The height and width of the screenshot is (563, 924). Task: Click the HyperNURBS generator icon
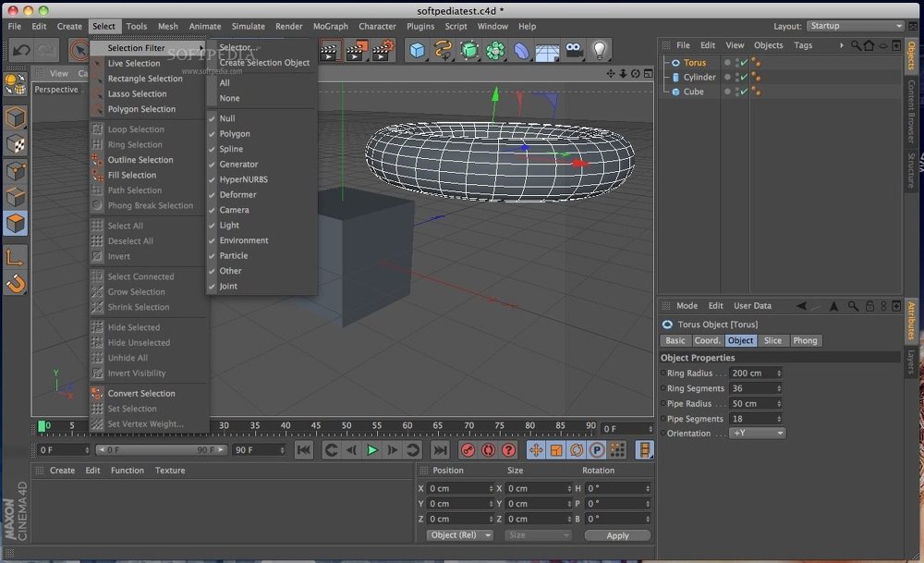(x=469, y=51)
